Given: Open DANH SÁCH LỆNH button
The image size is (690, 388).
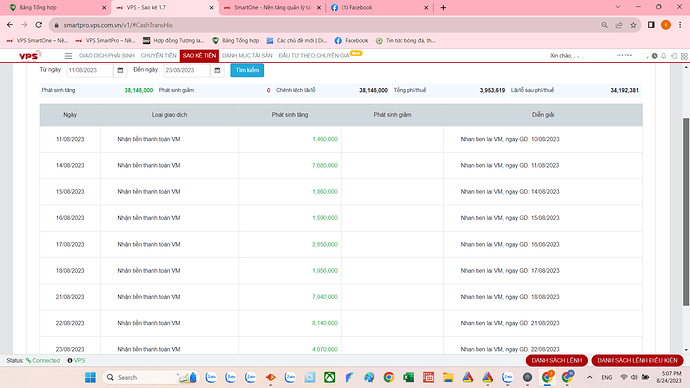Looking at the screenshot, I should click(557, 360).
